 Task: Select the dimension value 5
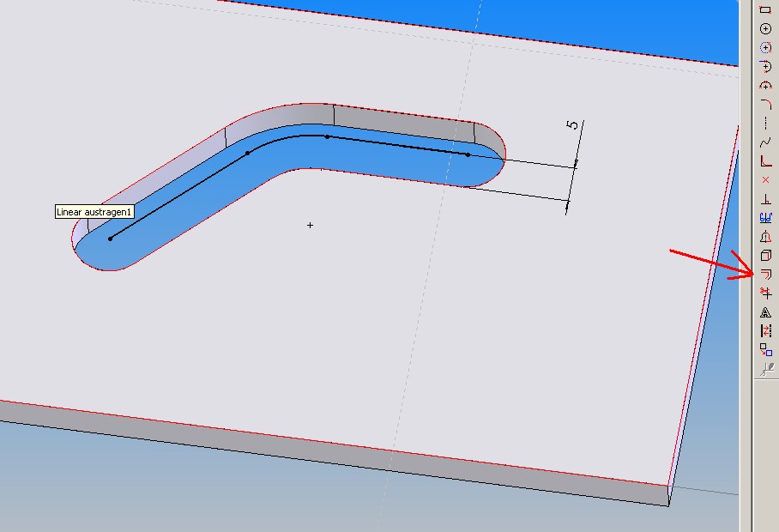pos(572,125)
